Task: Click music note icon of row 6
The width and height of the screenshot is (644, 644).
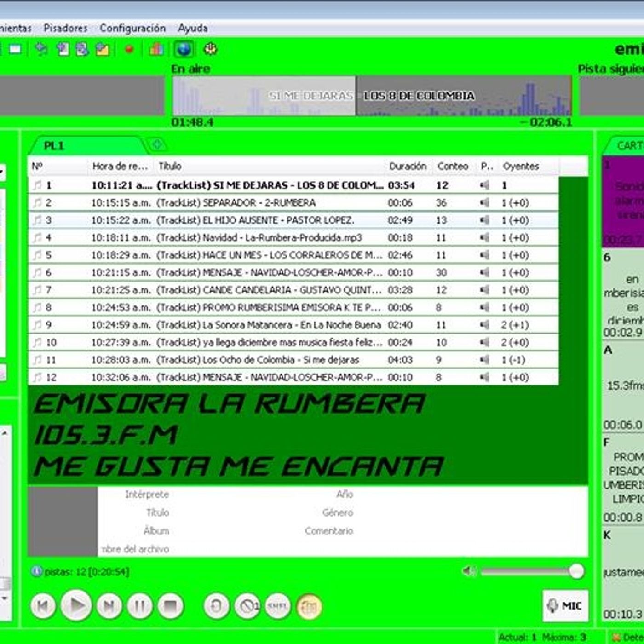Action: point(37,273)
